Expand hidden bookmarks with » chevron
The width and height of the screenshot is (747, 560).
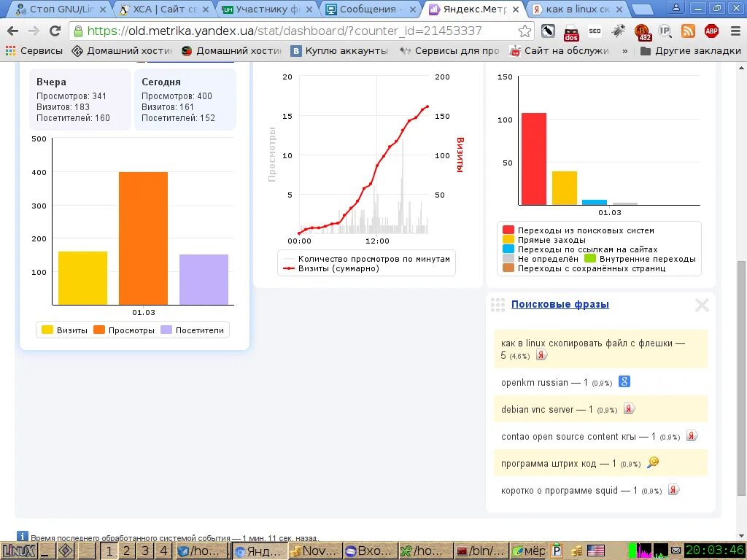click(x=624, y=50)
